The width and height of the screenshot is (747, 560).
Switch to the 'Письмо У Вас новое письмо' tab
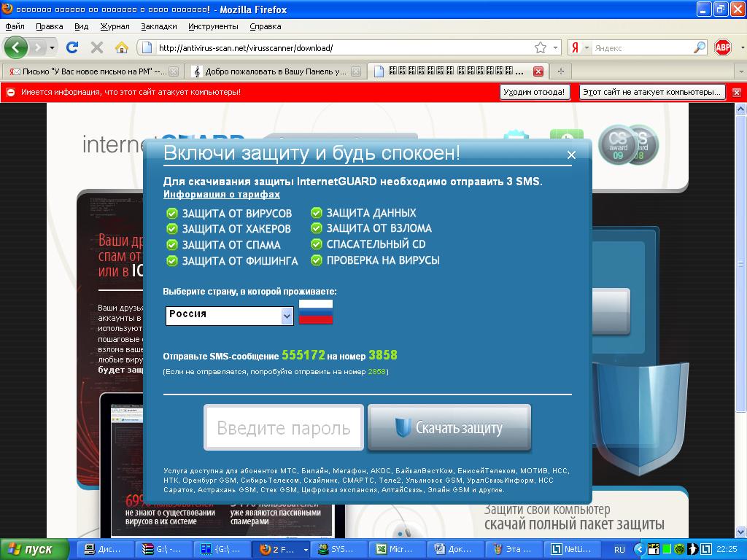point(92,71)
